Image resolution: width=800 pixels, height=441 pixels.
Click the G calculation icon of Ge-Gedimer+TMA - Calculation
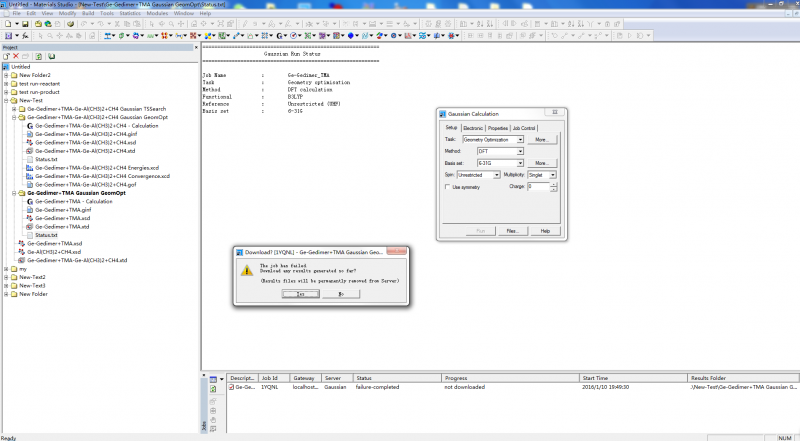(30, 201)
